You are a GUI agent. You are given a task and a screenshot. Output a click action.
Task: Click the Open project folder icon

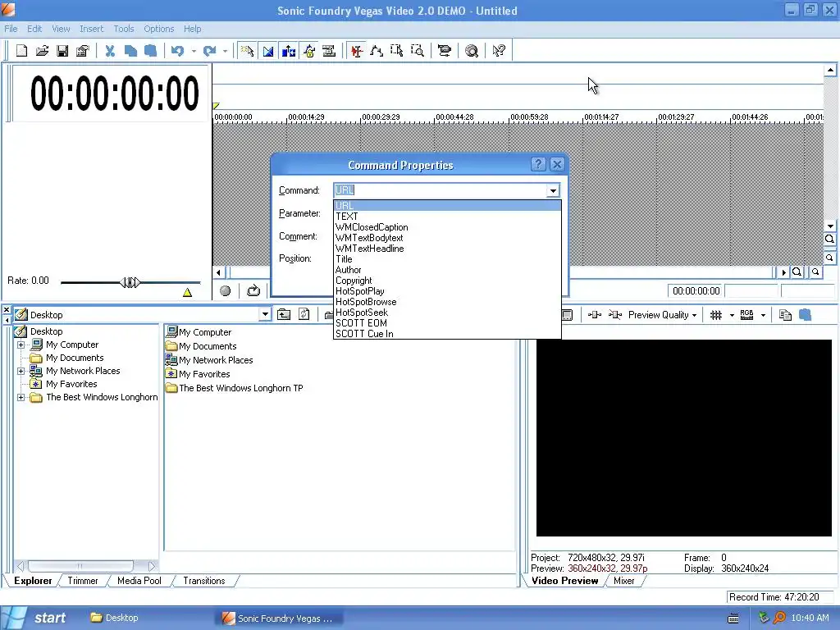[x=43, y=51]
